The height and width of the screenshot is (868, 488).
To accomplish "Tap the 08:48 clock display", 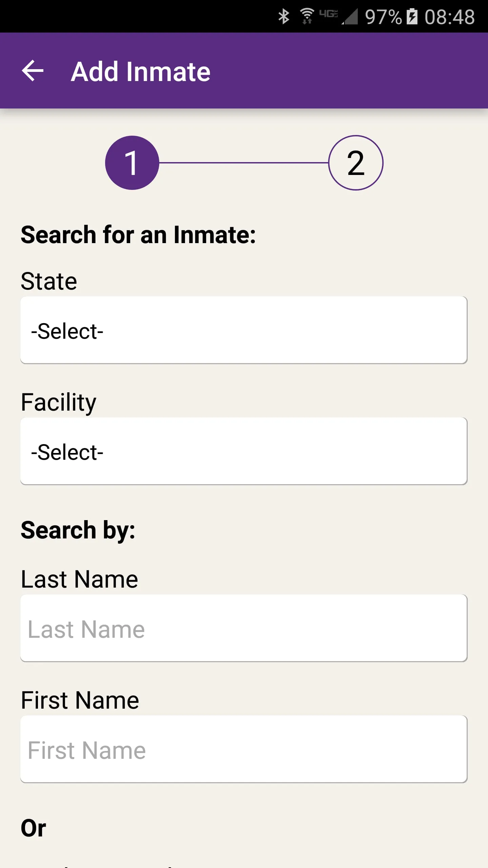I will (450, 17).
